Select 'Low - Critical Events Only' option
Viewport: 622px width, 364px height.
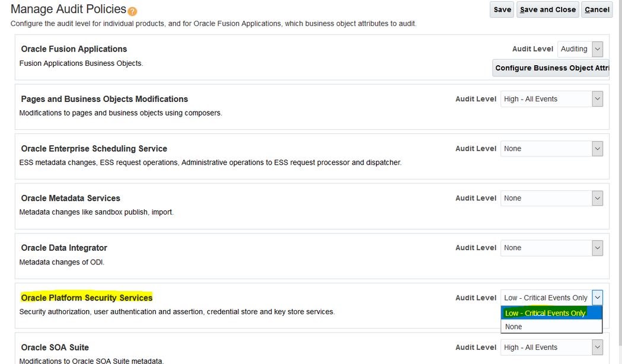[x=546, y=312]
